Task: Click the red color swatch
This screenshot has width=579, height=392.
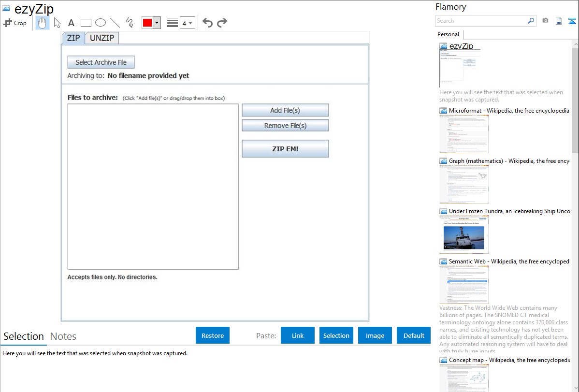Action: tap(147, 23)
